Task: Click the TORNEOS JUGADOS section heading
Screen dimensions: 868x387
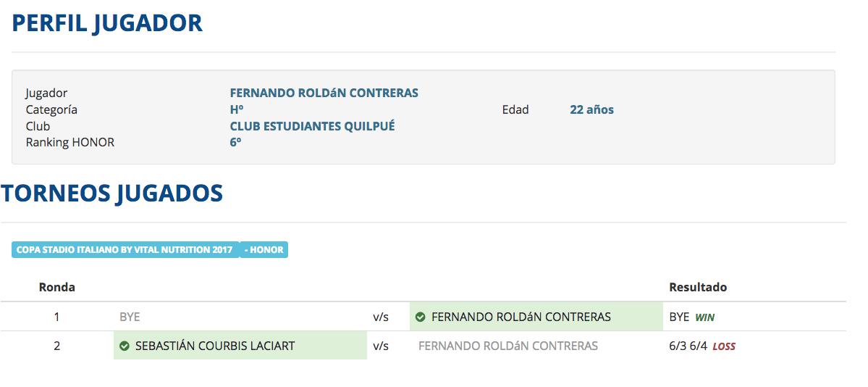Action: point(111,192)
